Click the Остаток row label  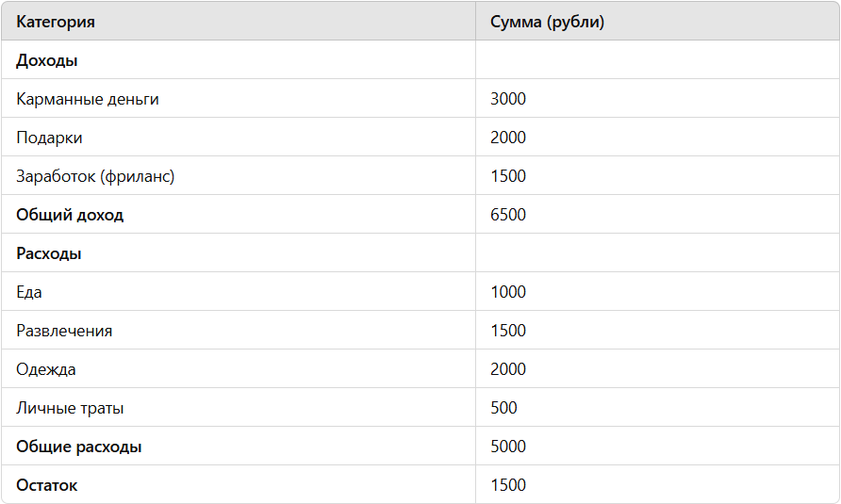click(47, 485)
